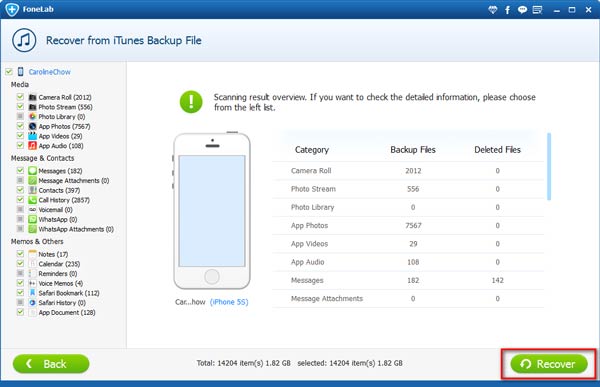
Task: Click the Photo Stream icon
Action: tap(33, 107)
